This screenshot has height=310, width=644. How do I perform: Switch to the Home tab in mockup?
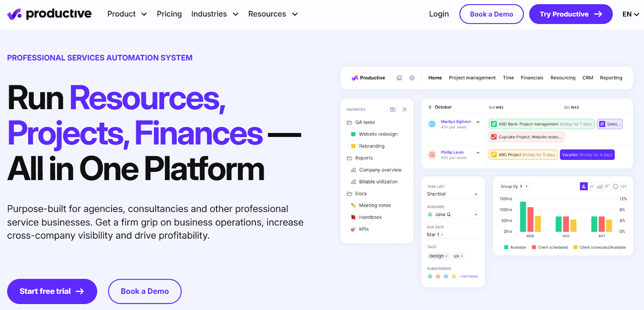pos(435,78)
